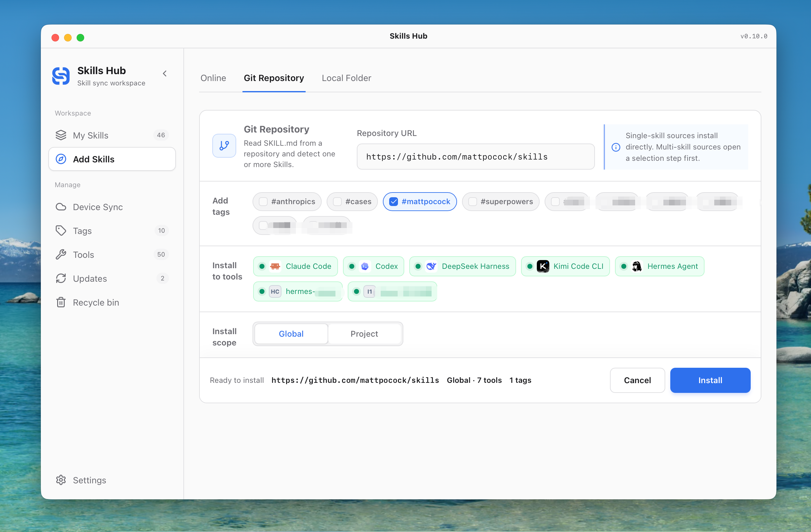The image size is (811, 532).
Task: Collapse the sidebar with the chevron
Action: pos(165,73)
